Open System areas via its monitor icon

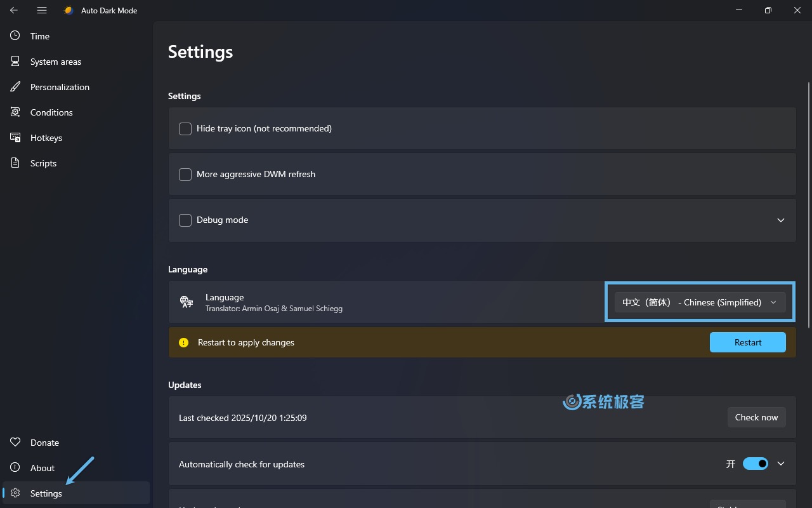click(15, 62)
